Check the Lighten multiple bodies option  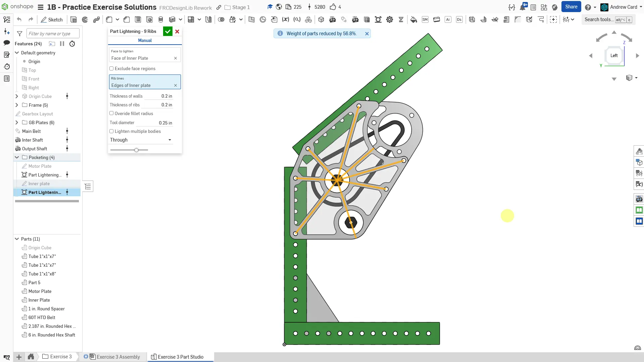click(x=111, y=131)
